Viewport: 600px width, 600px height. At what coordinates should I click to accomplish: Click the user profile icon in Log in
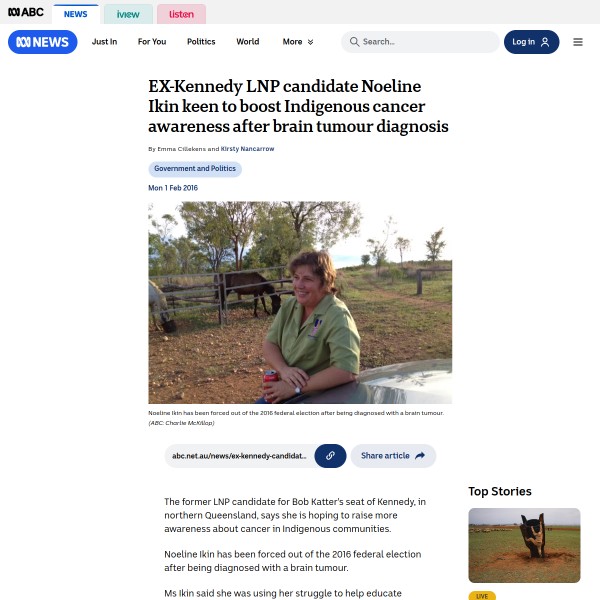[x=545, y=42]
